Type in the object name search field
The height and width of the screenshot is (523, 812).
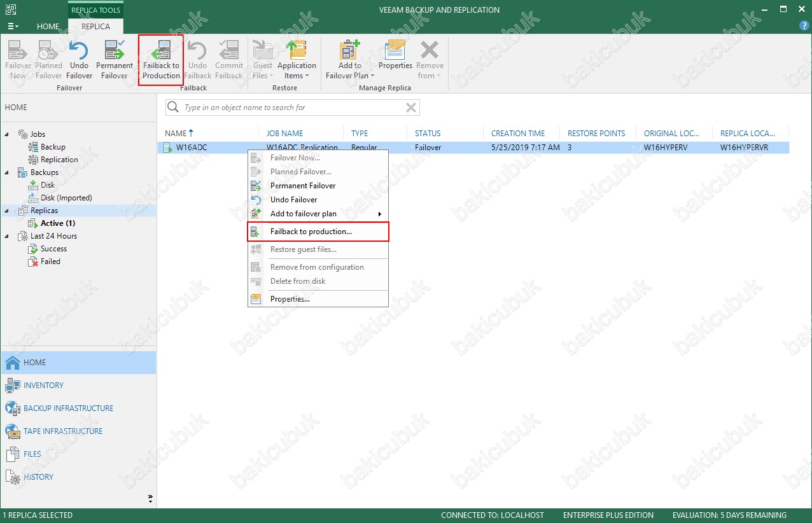[x=293, y=108]
